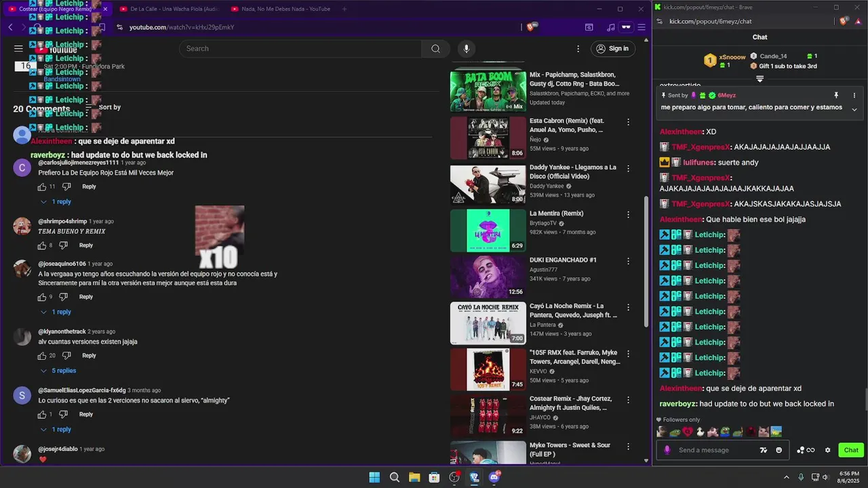Unpin the pinned message with pin icon

click(836, 96)
